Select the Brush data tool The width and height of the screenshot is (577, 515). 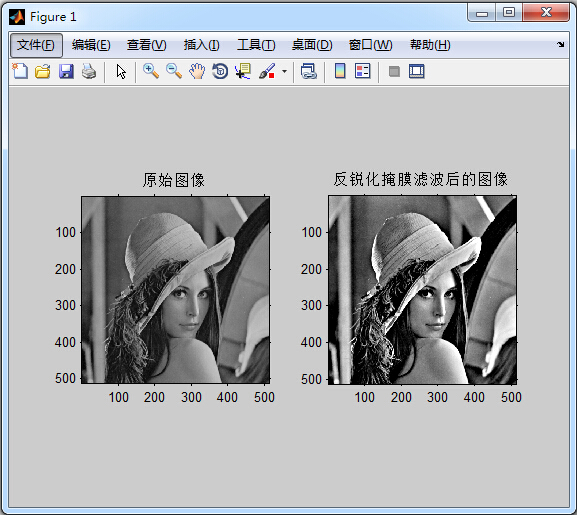click(x=267, y=71)
